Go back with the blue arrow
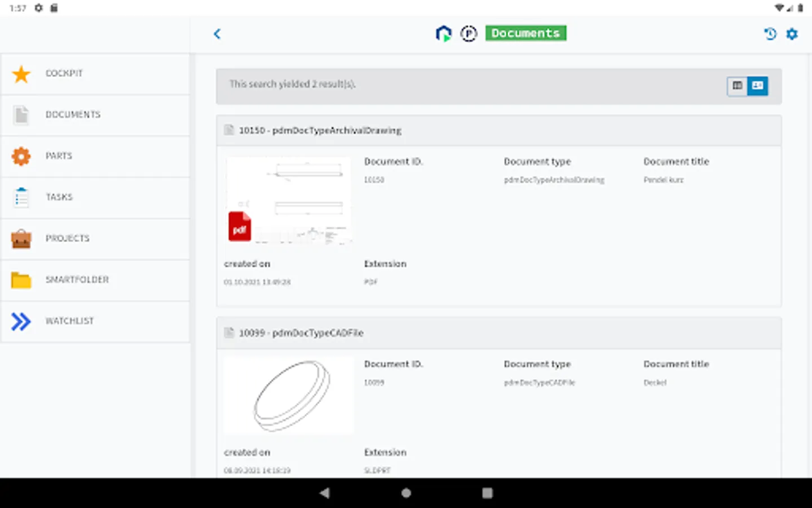 pyautogui.click(x=217, y=34)
